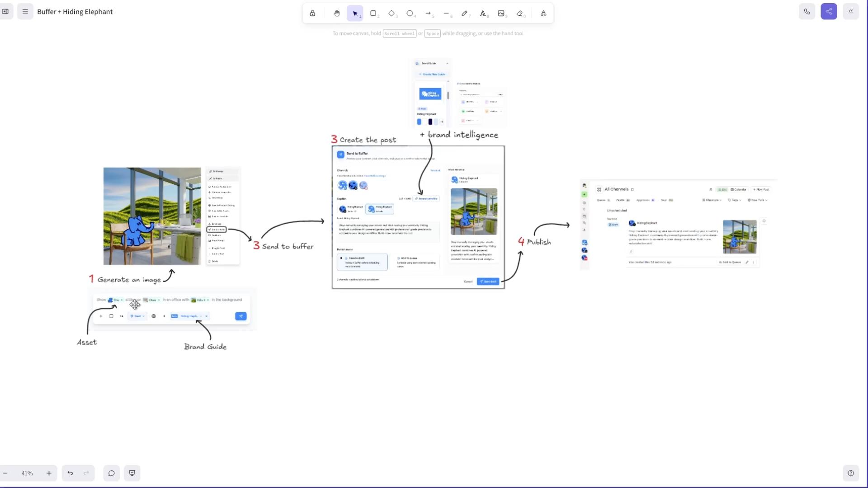Select the 'Brand Guide' handwritten label
The image size is (868, 488).
[205, 347]
